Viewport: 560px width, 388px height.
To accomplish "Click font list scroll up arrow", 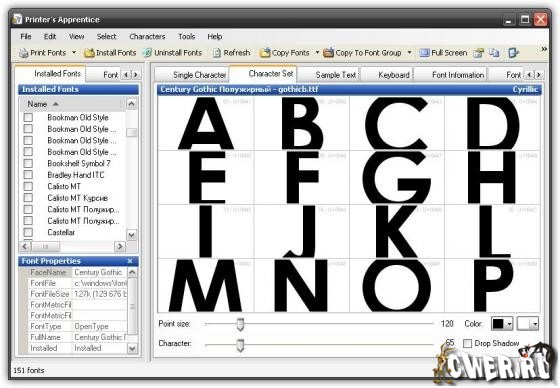I will click(x=131, y=104).
